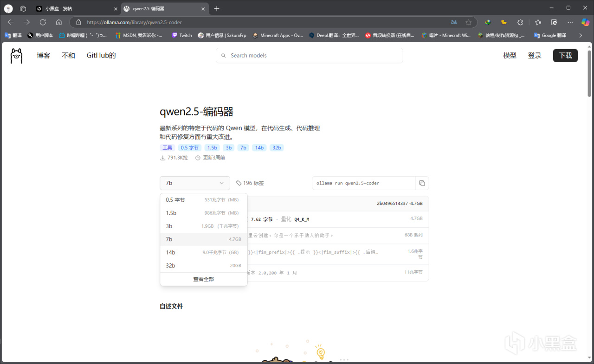Click the browser address bar URL
The height and width of the screenshot is (364, 594).
point(134,22)
